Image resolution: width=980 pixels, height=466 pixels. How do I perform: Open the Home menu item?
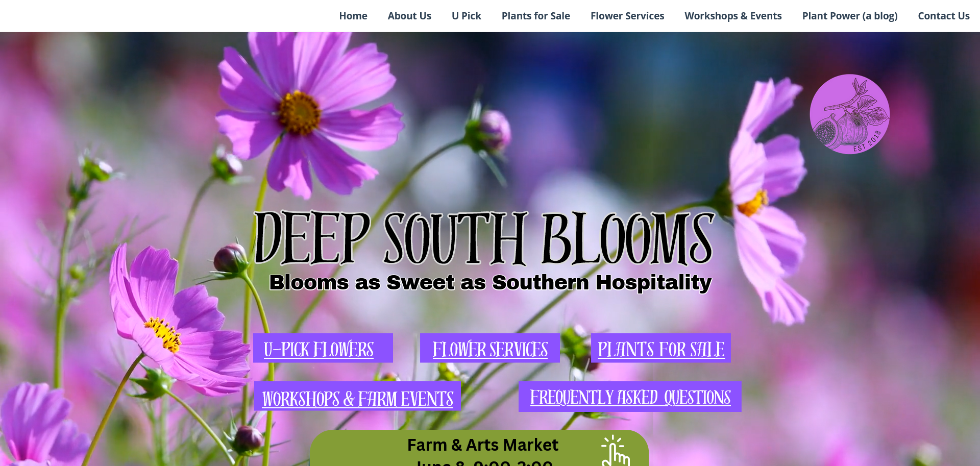[353, 16]
